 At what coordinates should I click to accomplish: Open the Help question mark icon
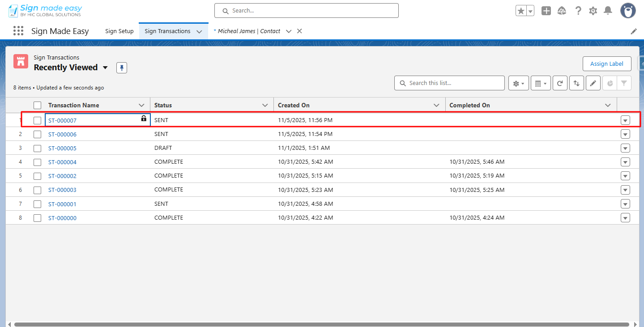point(578,11)
